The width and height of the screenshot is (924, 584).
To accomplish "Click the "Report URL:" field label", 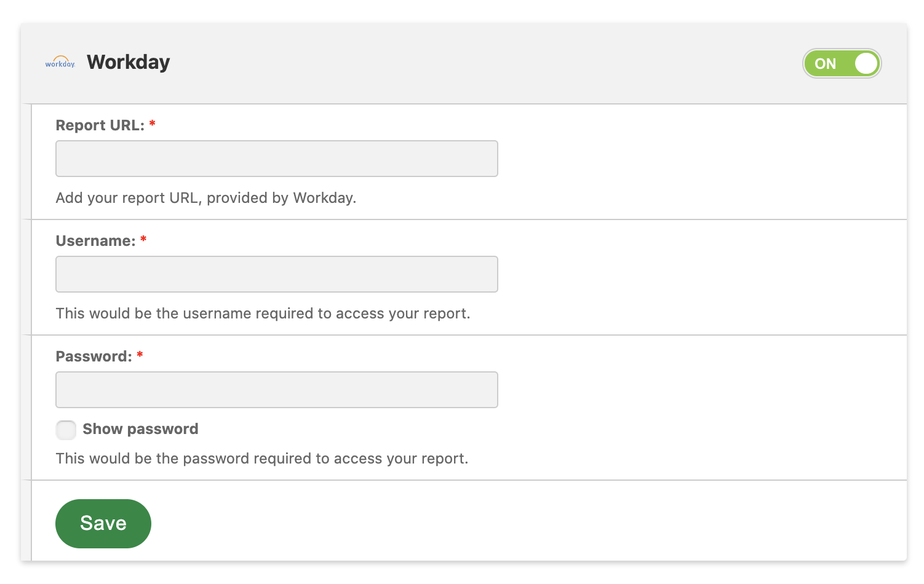I will point(100,125).
